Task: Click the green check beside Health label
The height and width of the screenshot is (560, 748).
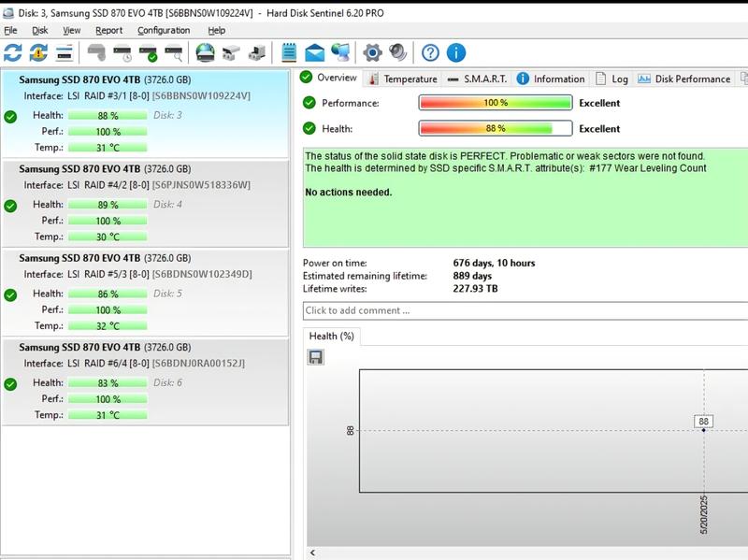Action: pos(309,128)
